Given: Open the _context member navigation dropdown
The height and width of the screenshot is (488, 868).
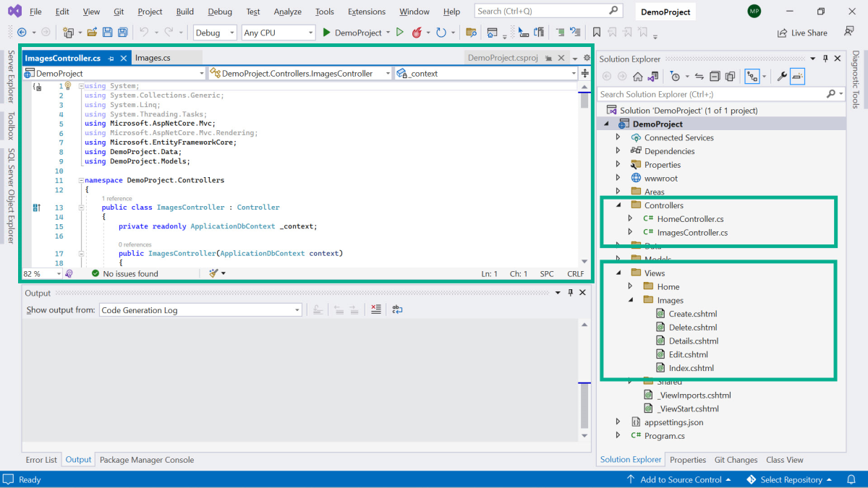Looking at the screenshot, I should tap(486, 73).
